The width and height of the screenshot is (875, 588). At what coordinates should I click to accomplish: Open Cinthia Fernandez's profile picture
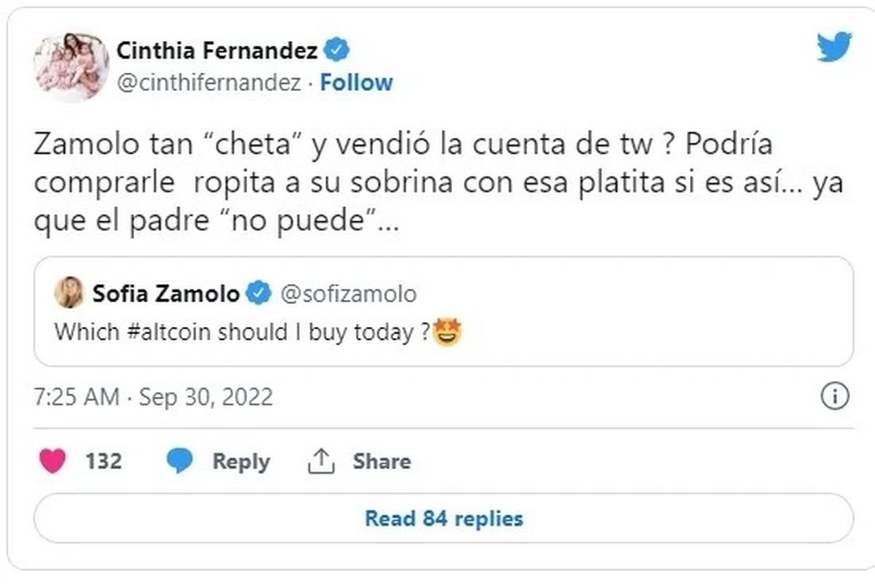click(71, 66)
